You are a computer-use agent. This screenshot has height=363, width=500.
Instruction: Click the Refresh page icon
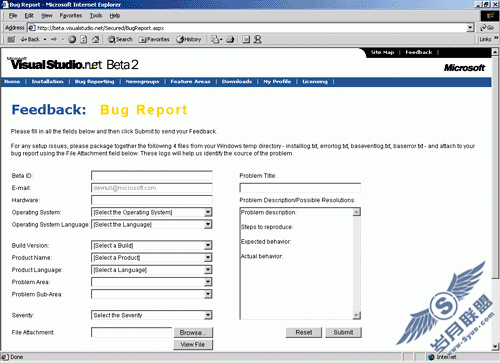pyautogui.click(x=84, y=39)
